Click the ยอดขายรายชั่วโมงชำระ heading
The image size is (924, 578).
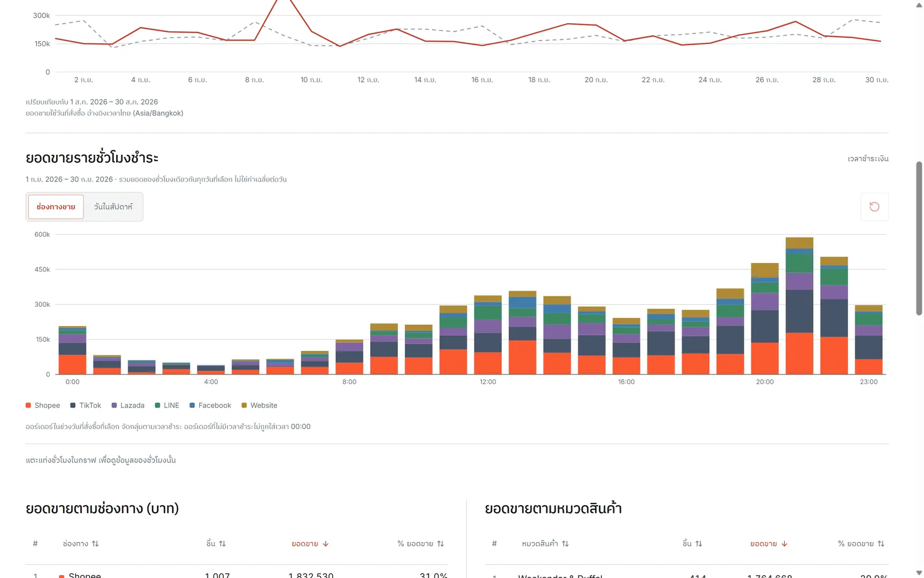coord(92,158)
